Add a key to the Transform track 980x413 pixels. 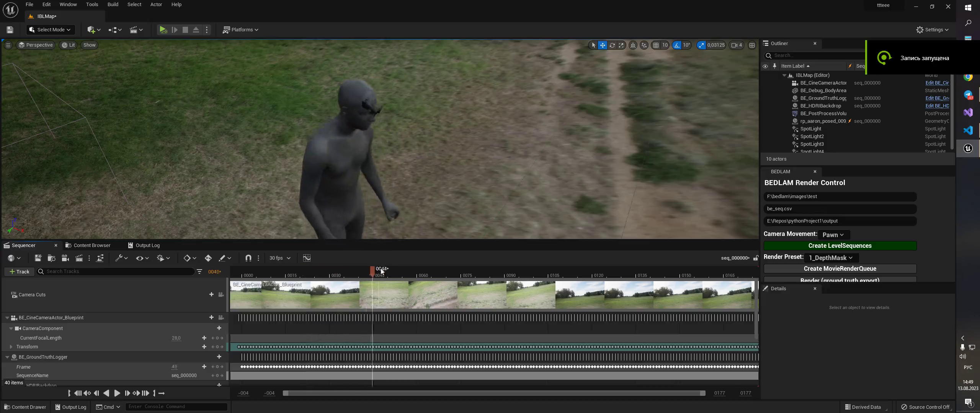pos(204,347)
